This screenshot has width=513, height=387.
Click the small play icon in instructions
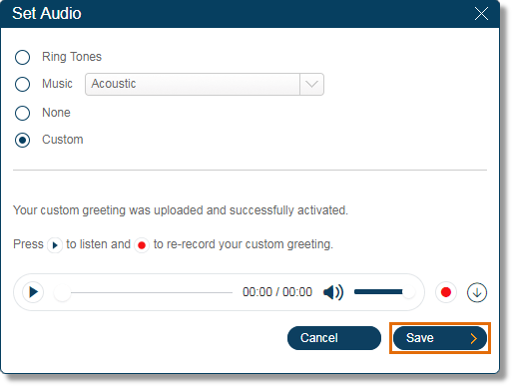[55, 245]
